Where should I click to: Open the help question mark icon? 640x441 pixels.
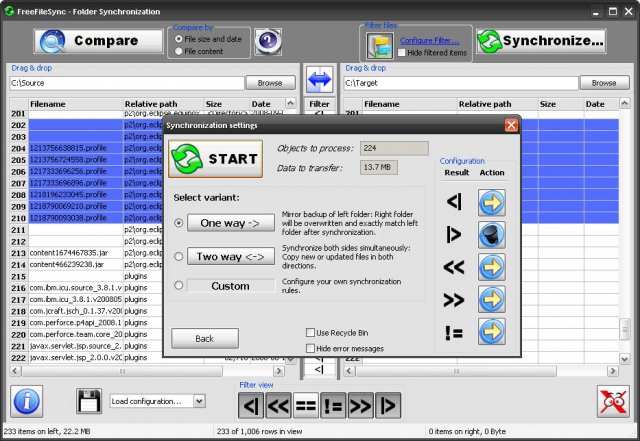click(x=268, y=41)
